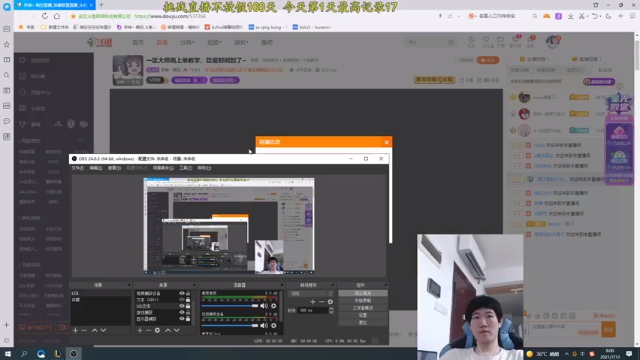The width and height of the screenshot is (640, 360).
Task: Click second button in OBS controls panel
Action: click(362, 300)
